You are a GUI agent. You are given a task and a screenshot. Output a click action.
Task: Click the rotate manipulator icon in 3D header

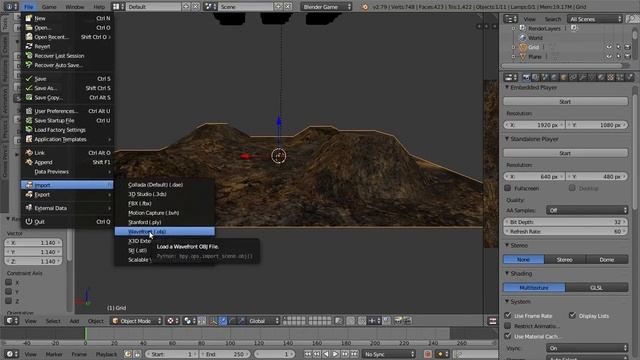pos(232,321)
